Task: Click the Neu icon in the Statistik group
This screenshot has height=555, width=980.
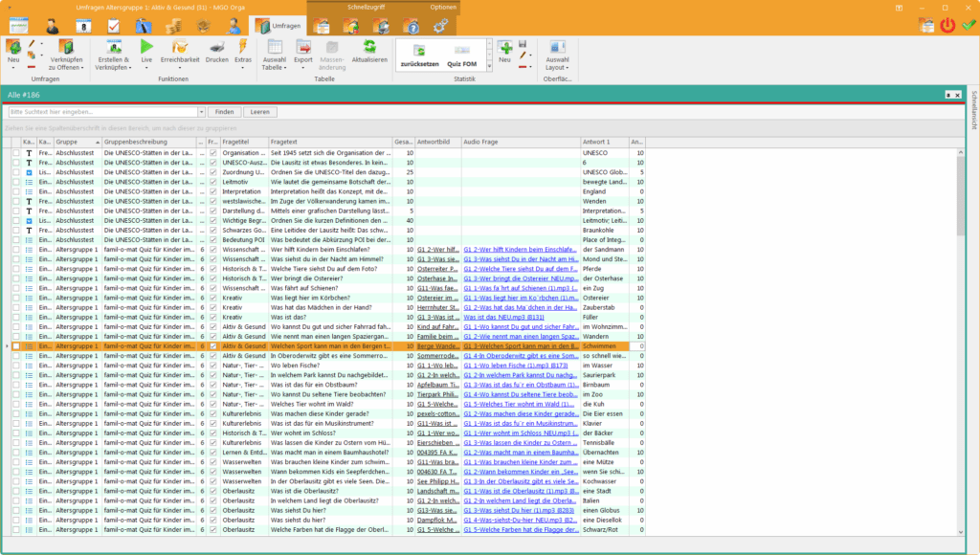Action: pyautogui.click(x=505, y=48)
